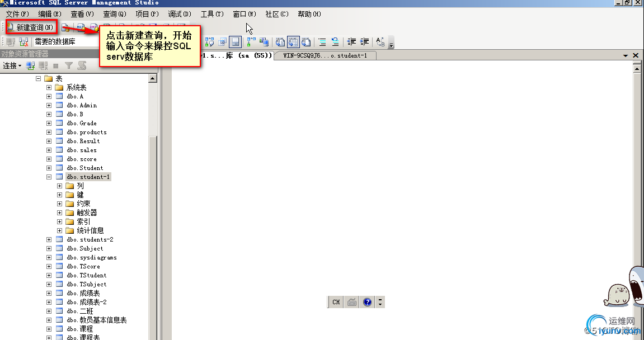Viewport: 644px width, 340px height.
Task: Open the 查询(Q) menu
Action: click(115, 14)
